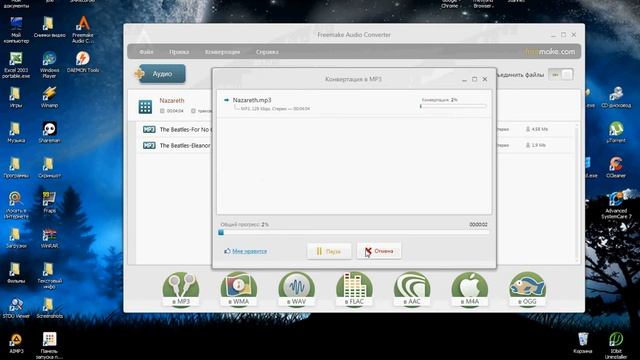The image size is (640, 360).
Task: Pick the OGG fish format icon
Action: point(527,290)
